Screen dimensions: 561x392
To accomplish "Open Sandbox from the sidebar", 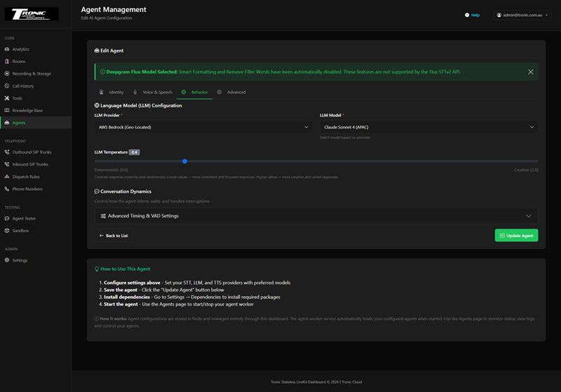I will point(36,230).
